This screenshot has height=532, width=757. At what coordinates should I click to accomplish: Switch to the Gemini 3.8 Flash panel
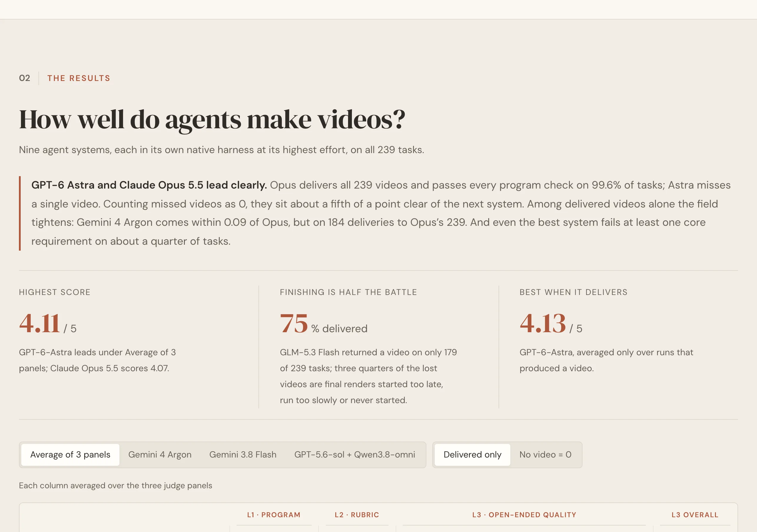tap(243, 455)
